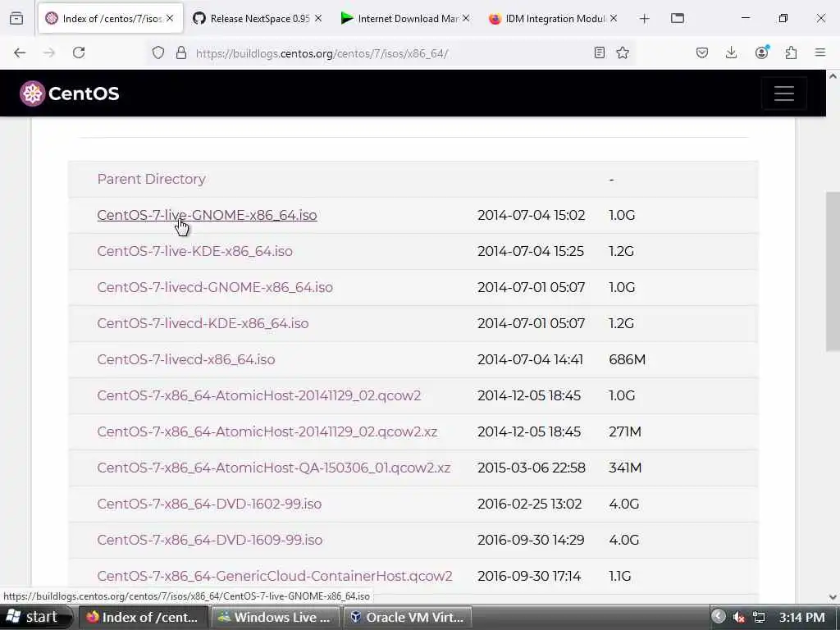Open the Pocket save icon

(x=702, y=52)
